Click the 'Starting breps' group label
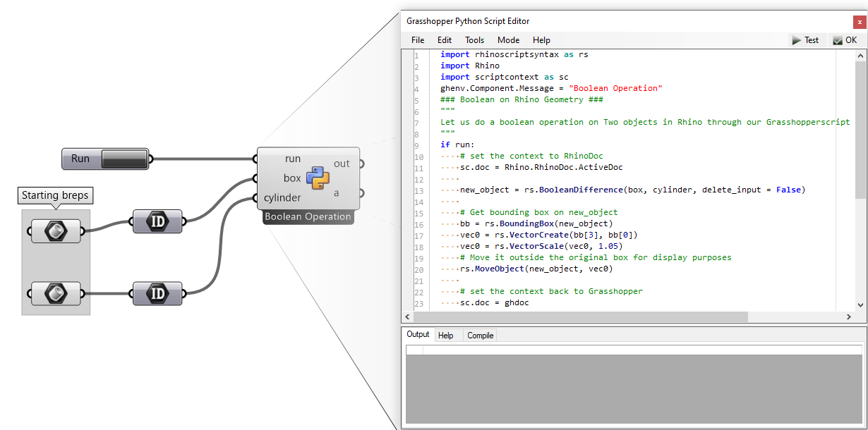This screenshot has width=868, height=430. click(56, 195)
